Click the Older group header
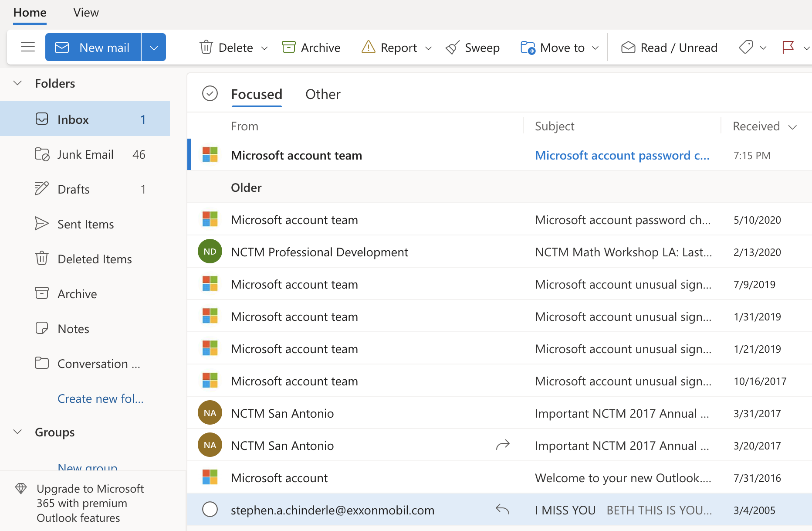Image resolution: width=812 pixels, height=531 pixels. 500,187
